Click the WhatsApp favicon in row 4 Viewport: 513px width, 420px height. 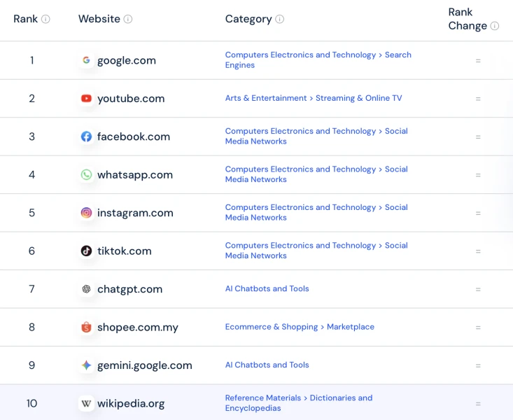pyautogui.click(x=86, y=174)
